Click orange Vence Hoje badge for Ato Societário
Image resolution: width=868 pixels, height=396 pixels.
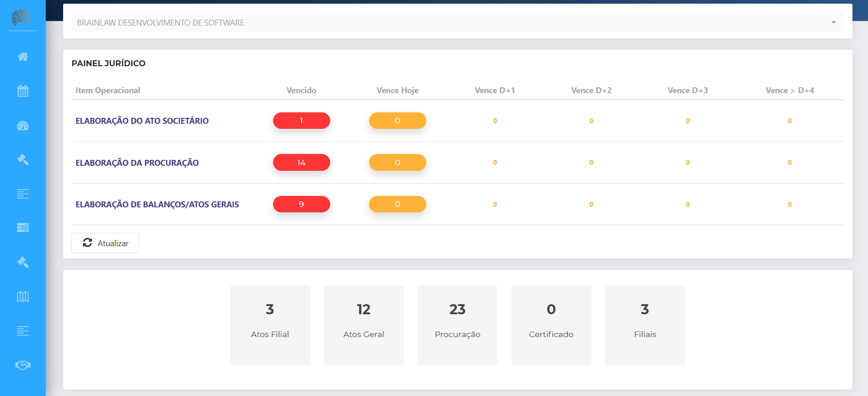point(397,121)
